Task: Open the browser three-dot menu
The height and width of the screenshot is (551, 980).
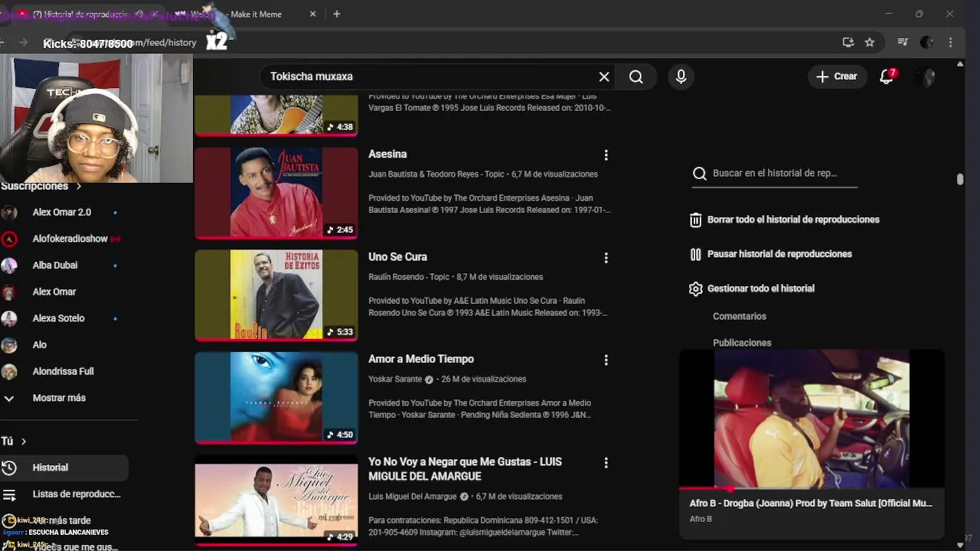Action: click(x=950, y=43)
